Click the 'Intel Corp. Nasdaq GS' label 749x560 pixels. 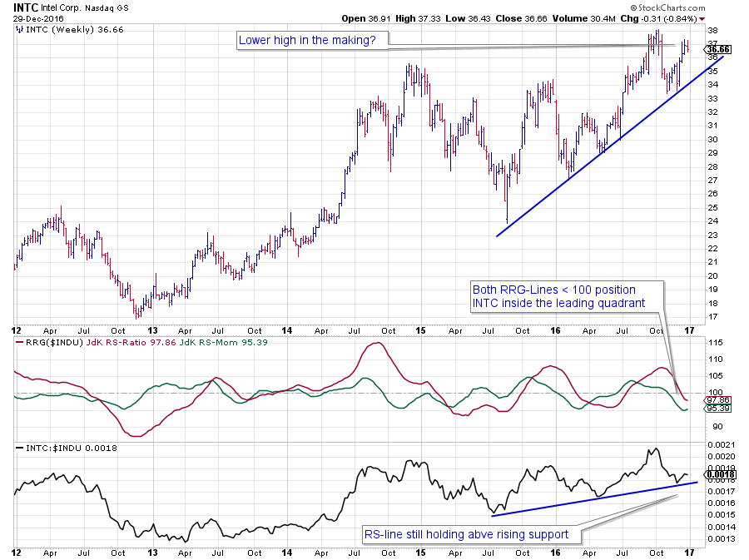[85, 8]
